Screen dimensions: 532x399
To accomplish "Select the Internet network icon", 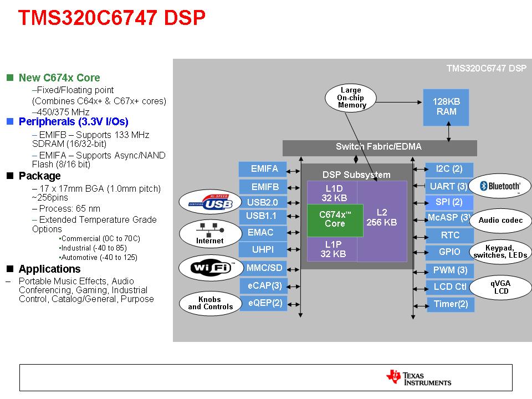I will coord(210,233).
